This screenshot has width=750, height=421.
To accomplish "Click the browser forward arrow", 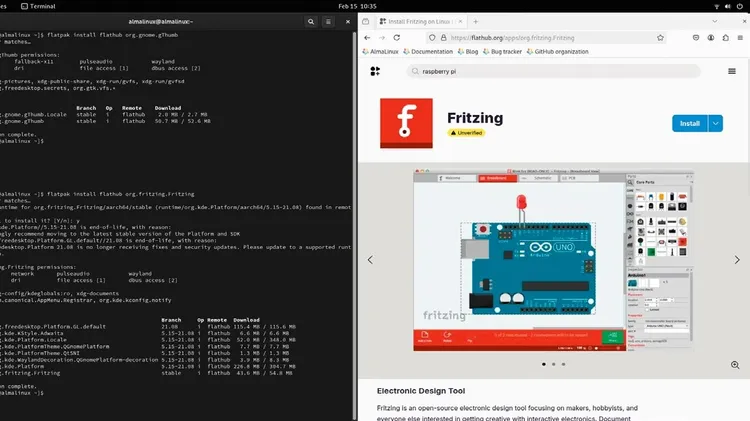I will click(x=382, y=38).
